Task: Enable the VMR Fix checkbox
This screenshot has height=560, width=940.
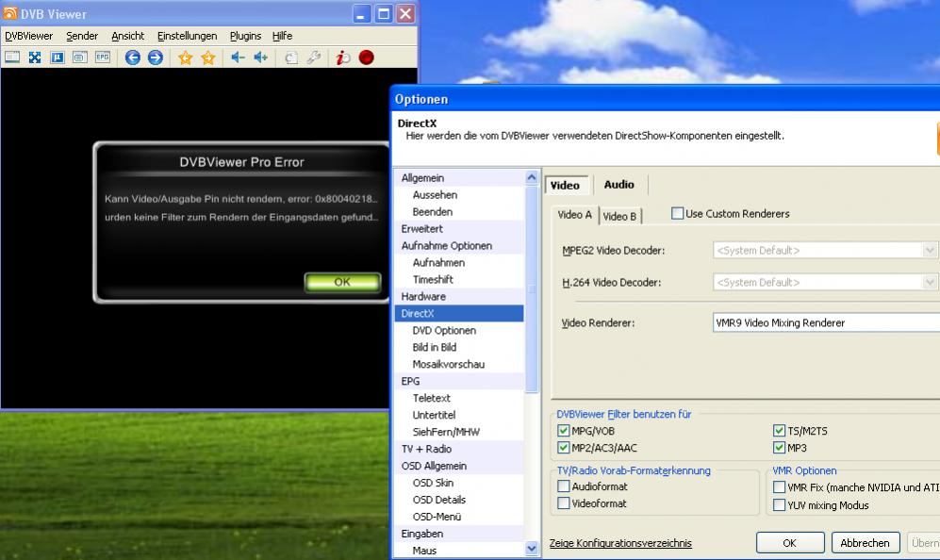Action: point(780,487)
